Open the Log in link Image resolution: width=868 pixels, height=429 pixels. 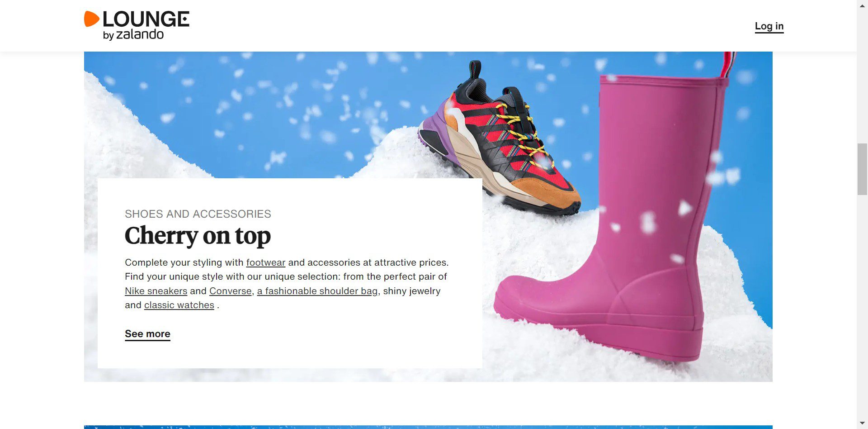pos(769,26)
